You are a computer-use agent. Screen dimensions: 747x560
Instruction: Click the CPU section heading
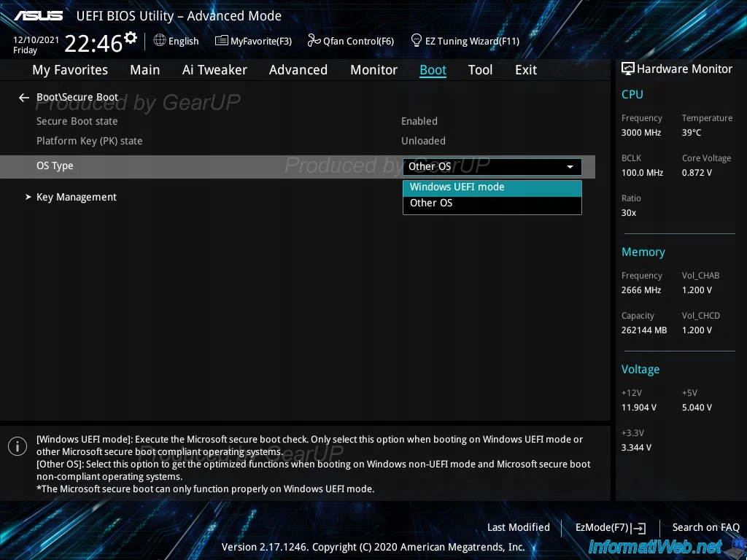(632, 94)
